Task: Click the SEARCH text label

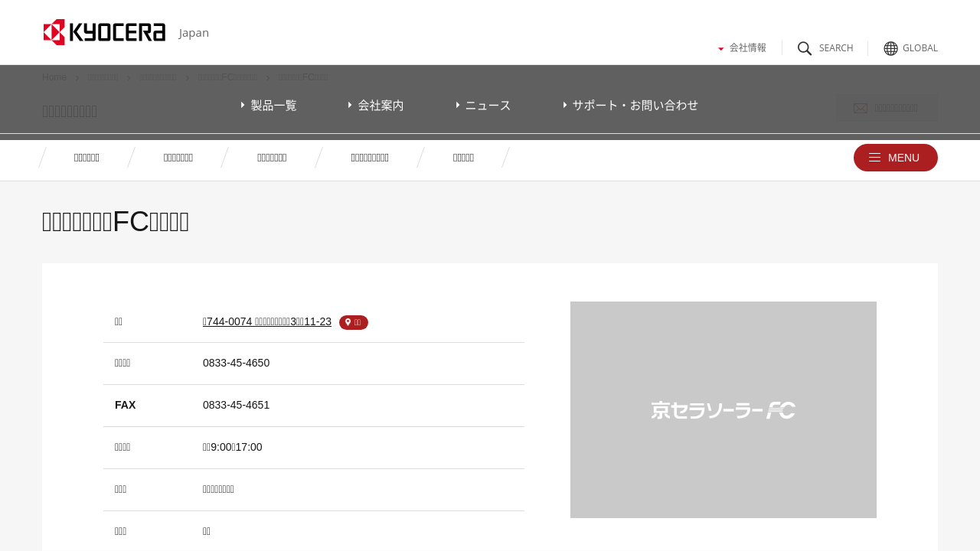Action: (x=835, y=48)
